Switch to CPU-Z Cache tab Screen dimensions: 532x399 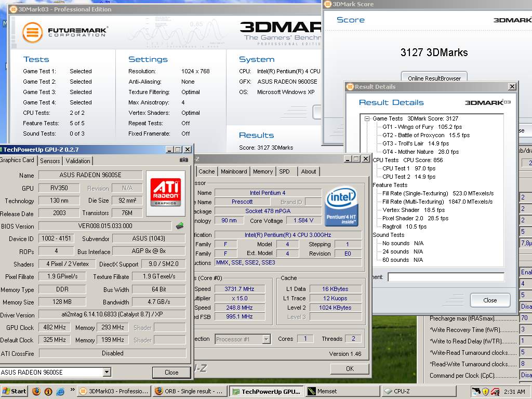[207, 171]
